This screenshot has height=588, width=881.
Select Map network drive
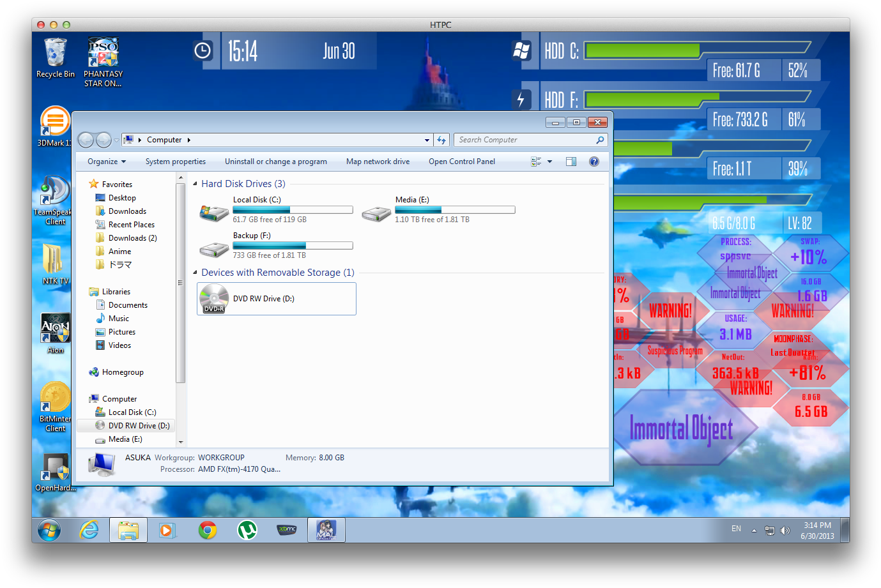pos(378,161)
